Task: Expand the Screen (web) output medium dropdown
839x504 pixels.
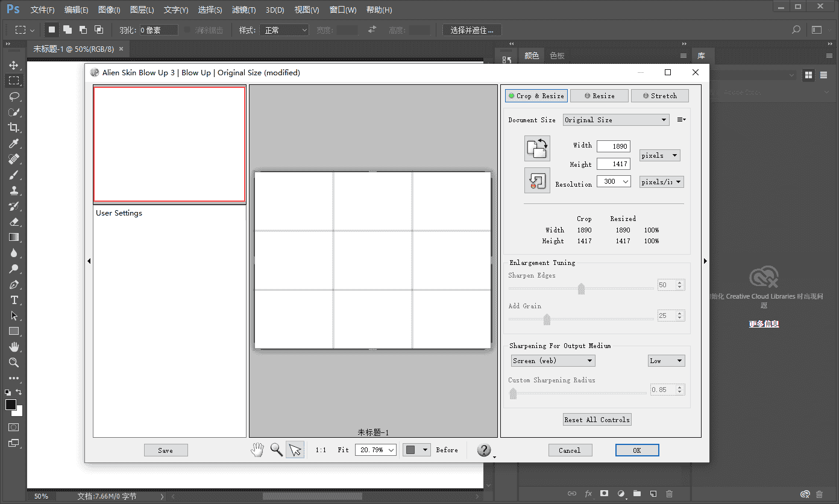Action: tap(553, 361)
